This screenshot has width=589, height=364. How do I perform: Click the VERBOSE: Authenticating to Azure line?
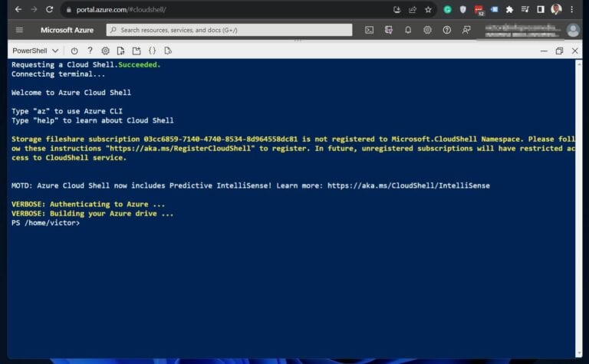click(88, 204)
